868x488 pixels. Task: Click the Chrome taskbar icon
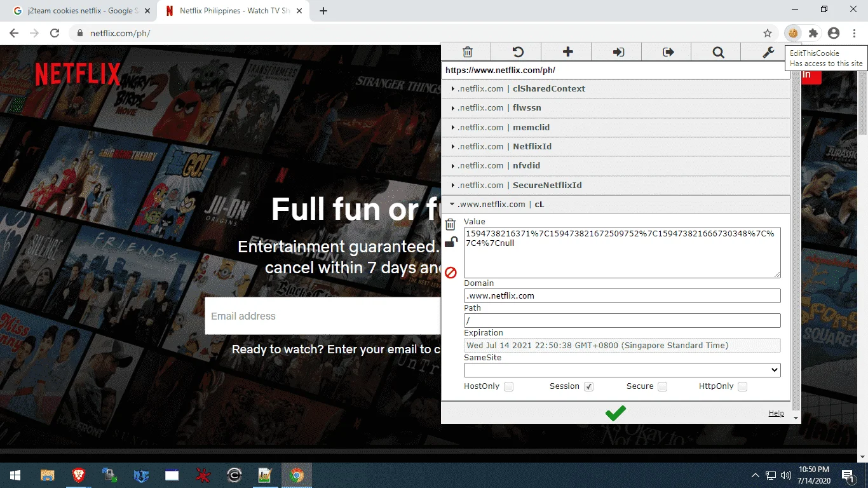[296, 475]
